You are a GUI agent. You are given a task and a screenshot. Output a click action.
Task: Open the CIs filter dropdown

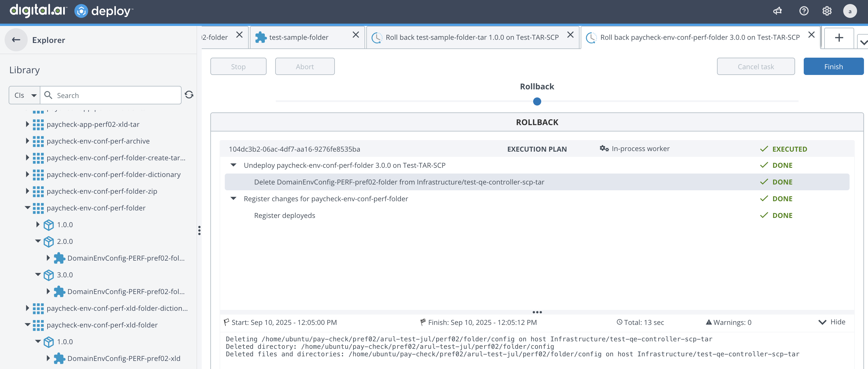click(x=24, y=95)
